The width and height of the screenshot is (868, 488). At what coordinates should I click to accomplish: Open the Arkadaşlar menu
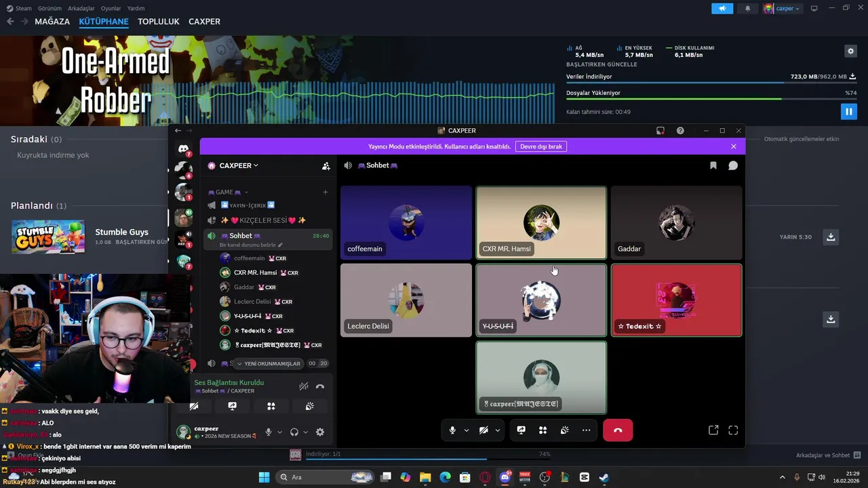pyautogui.click(x=81, y=8)
